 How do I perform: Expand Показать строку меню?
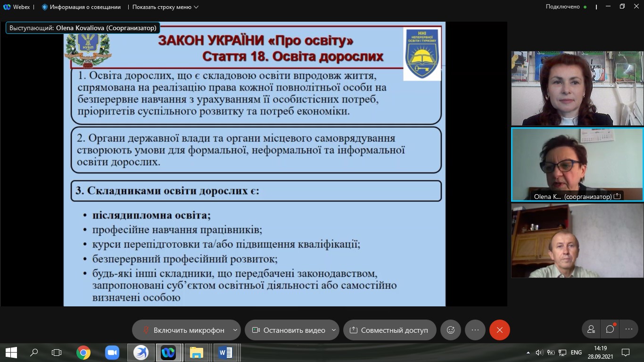click(x=165, y=7)
